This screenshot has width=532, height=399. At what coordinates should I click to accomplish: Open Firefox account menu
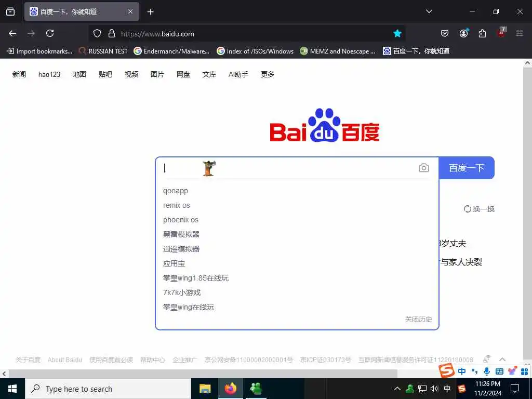(x=464, y=33)
